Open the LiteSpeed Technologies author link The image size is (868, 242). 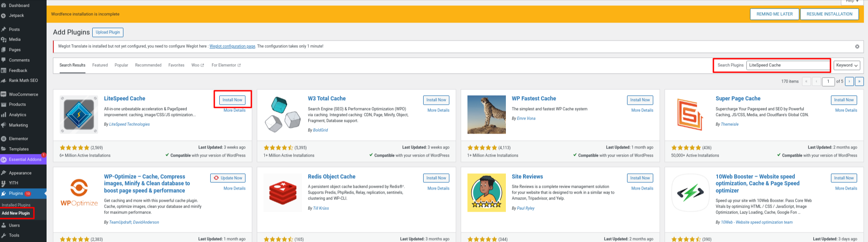click(x=129, y=124)
